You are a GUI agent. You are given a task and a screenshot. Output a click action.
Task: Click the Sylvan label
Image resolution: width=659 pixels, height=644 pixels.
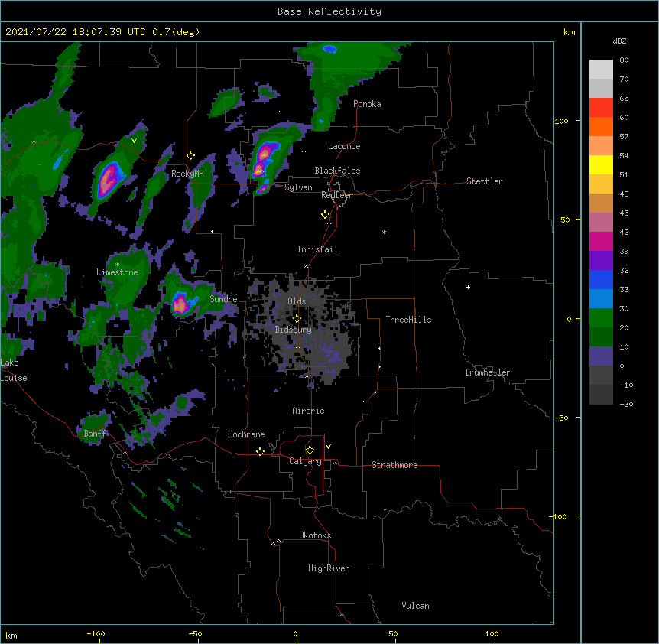click(x=298, y=187)
